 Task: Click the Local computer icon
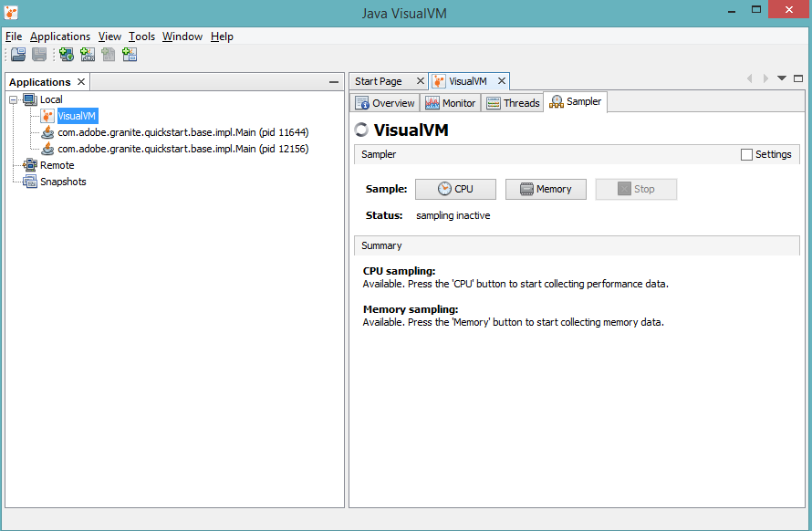point(30,99)
